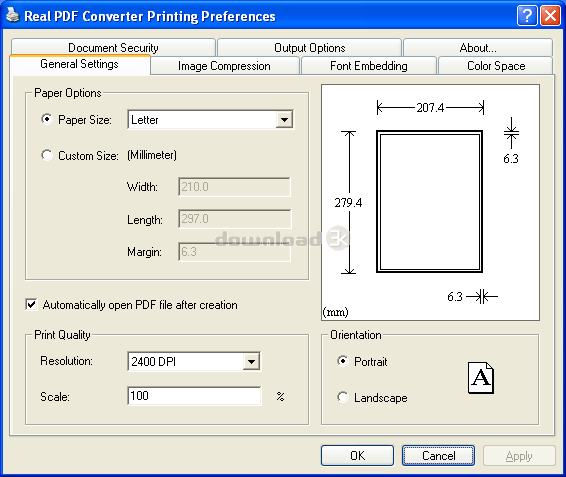Select the Paper Size radio button

pos(47,119)
